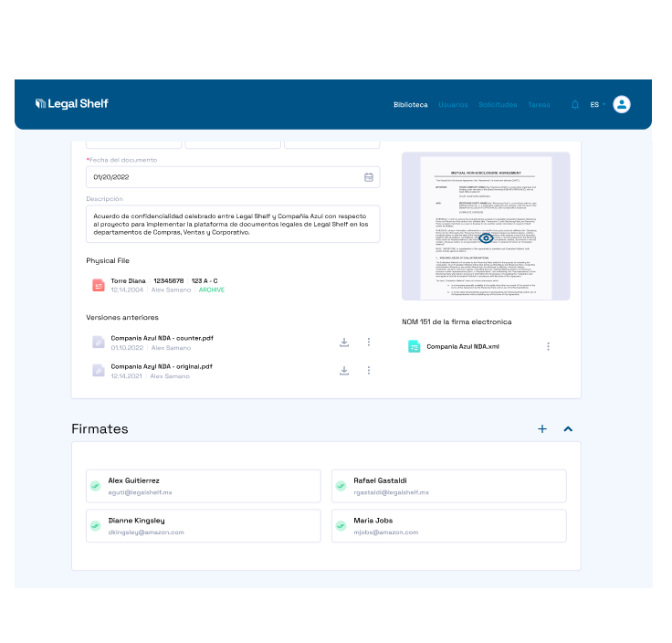Click Alex Guitierrez signed check icon
This screenshot has height=643, width=672.
tap(96, 486)
